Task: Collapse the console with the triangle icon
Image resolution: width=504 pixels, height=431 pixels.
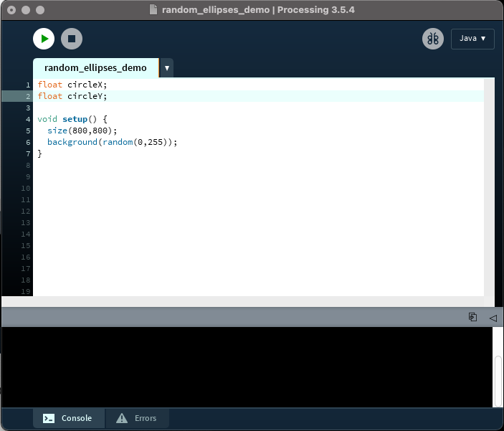Action: point(493,318)
